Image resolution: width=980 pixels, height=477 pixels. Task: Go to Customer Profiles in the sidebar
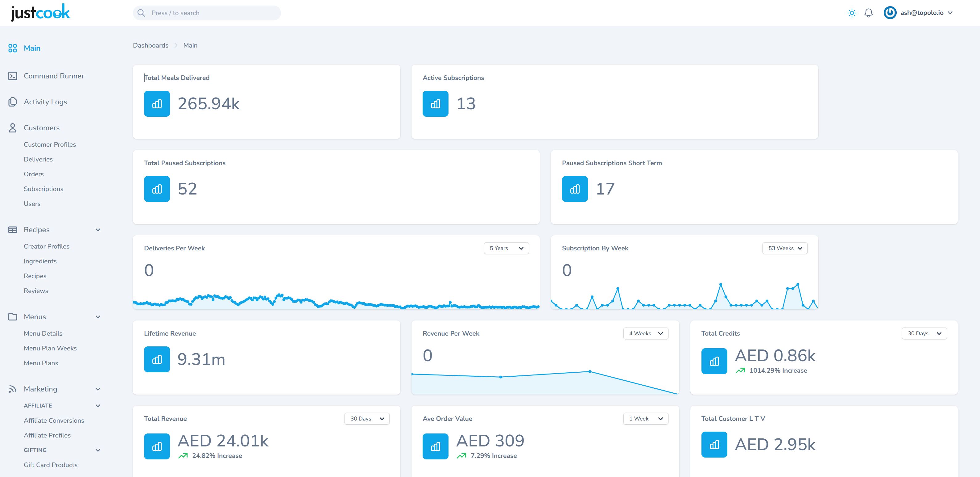[49, 144]
